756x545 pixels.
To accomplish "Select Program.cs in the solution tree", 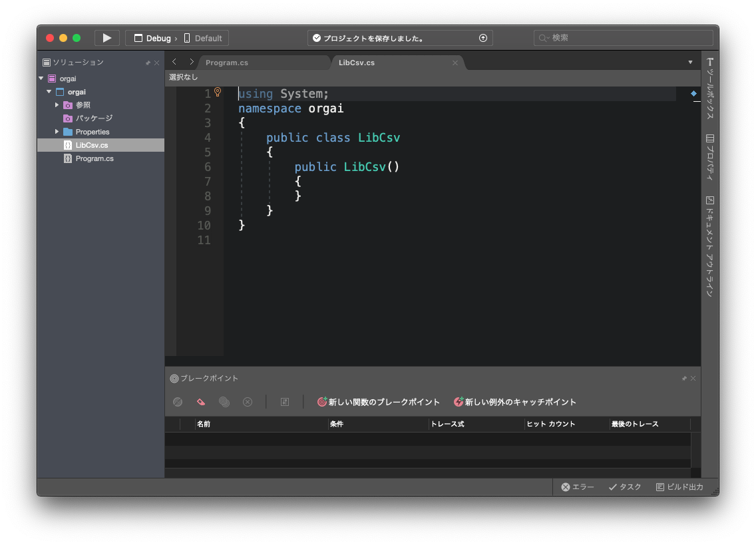I will click(x=94, y=158).
